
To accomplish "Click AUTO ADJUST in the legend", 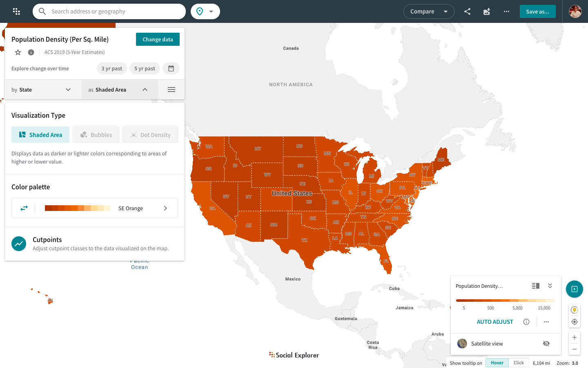I will pos(495,322).
